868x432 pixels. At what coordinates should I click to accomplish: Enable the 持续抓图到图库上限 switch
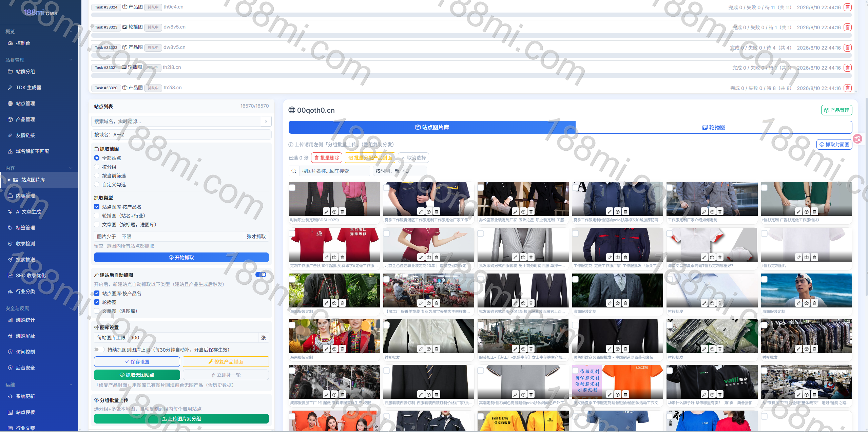coord(99,350)
